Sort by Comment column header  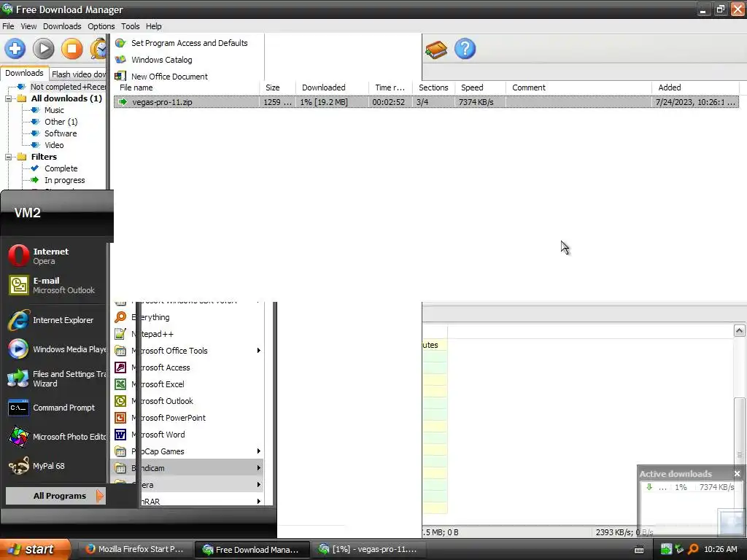(x=578, y=87)
